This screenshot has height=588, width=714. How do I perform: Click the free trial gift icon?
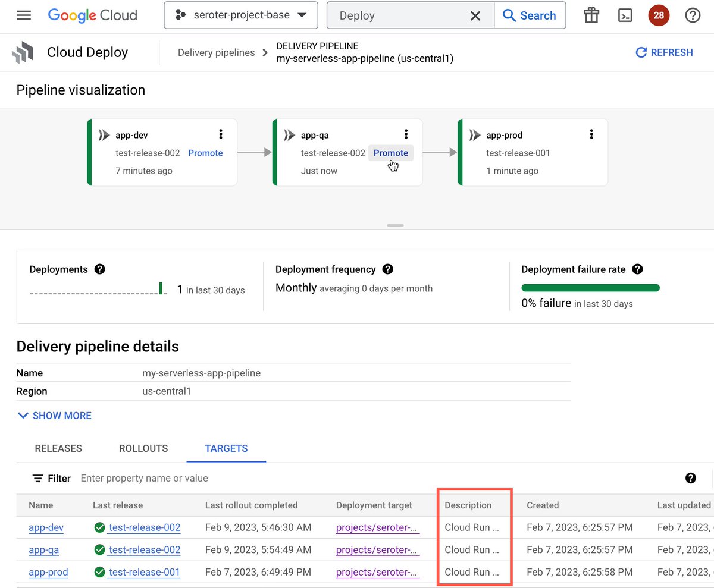[x=591, y=15]
